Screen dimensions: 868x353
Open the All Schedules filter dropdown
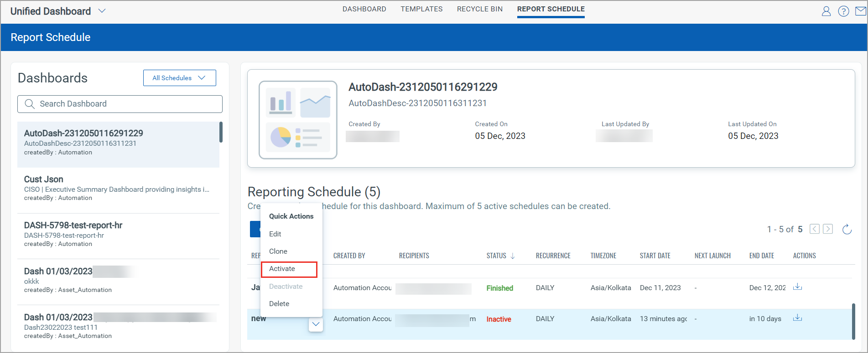(180, 78)
